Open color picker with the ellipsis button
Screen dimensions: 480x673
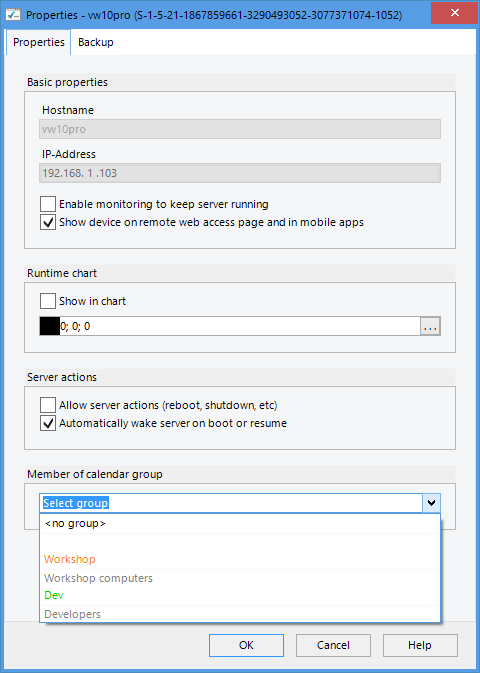coord(430,326)
